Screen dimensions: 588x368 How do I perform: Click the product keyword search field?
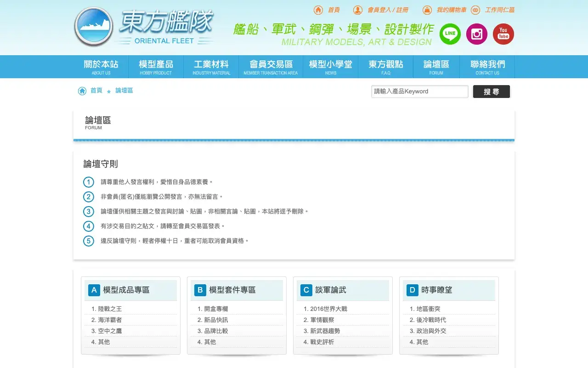click(420, 92)
